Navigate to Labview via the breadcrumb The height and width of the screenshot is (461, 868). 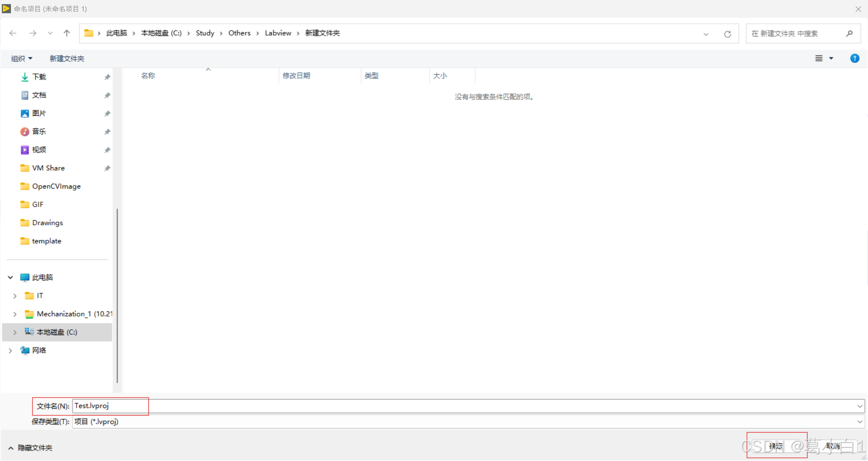point(277,33)
